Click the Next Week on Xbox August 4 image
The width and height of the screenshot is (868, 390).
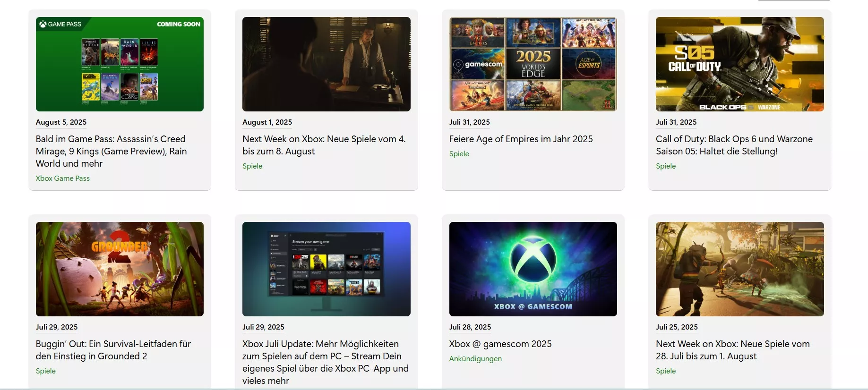click(x=326, y=64)
